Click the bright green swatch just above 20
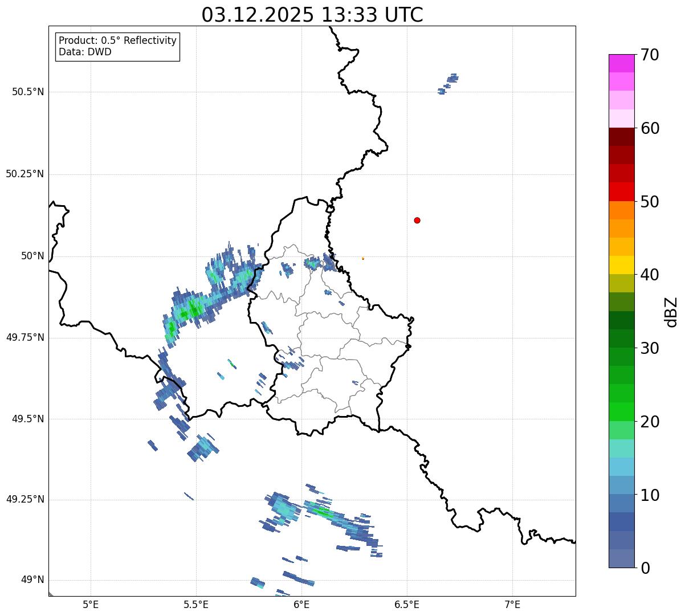 click(x=622, y=412)
